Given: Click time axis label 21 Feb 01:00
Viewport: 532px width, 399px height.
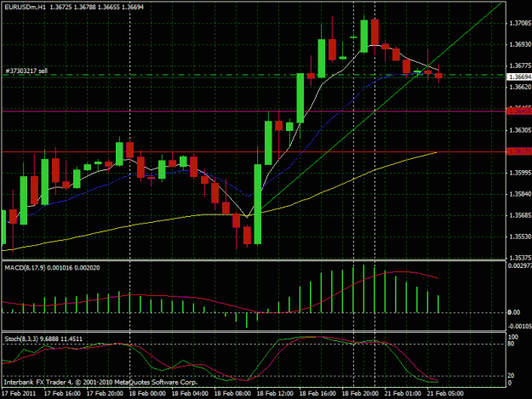Looking at the screenshot, I should coord(403,394).
